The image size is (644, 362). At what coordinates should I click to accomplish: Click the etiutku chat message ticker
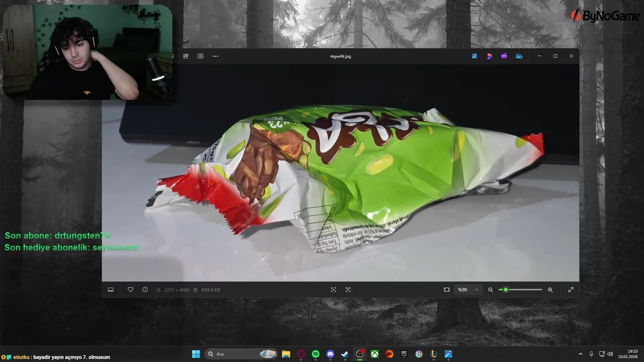[56, 357]
